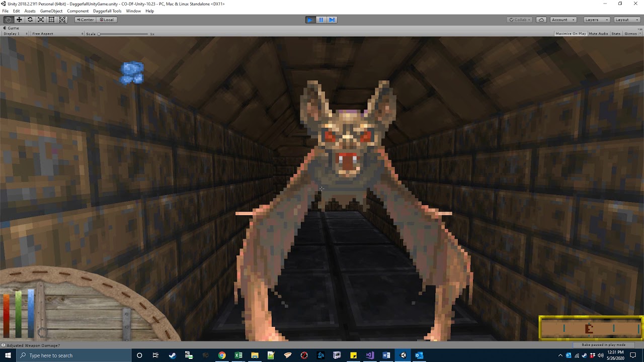The height and width of the screenshot is (362, 644).
Task: Open Task View on the taskbar
Action: tap(155, 355)
